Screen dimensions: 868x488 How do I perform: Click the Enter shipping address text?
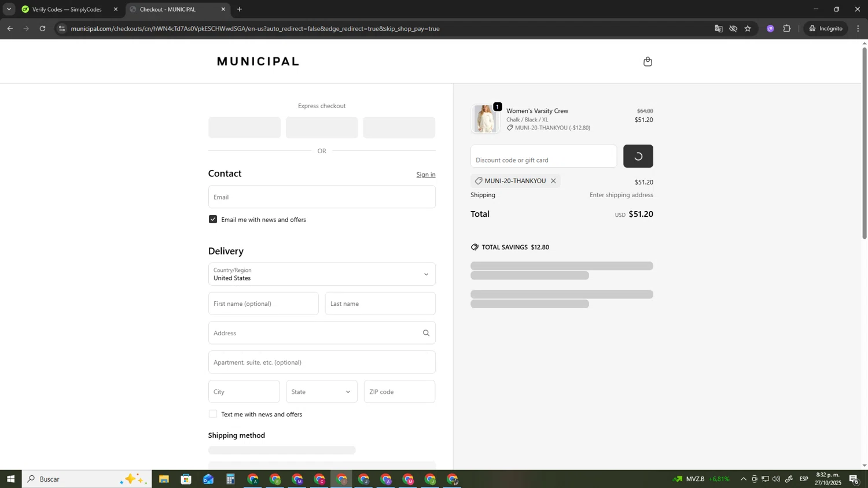621,195
